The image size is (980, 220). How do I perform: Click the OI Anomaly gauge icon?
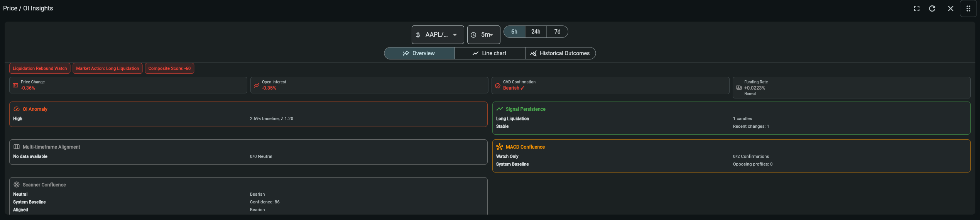[x=17, y=109]
